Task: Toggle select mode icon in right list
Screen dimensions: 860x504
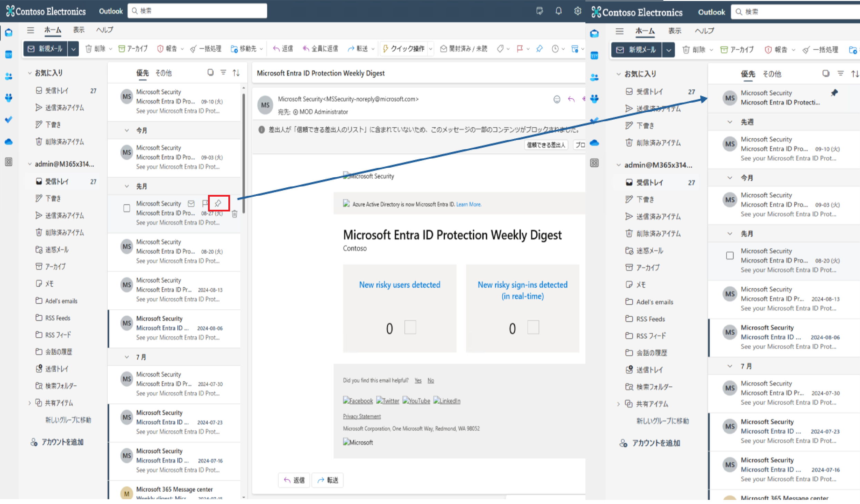Action: (x=826, y=73)
